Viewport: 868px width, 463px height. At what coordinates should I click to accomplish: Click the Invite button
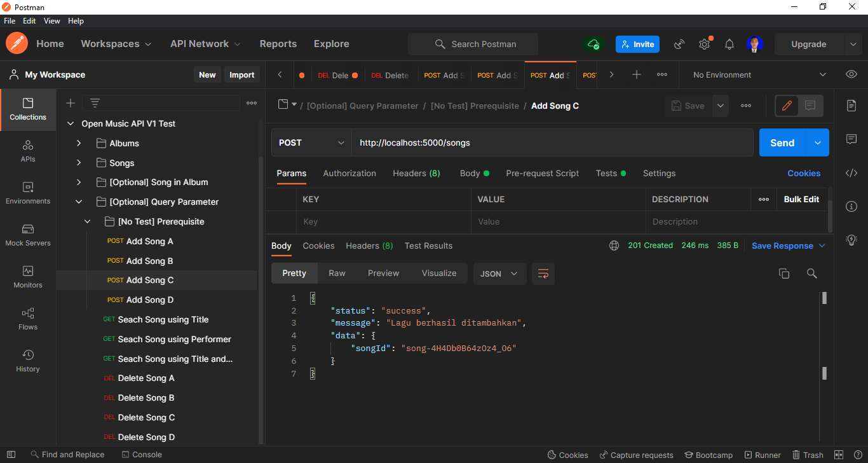[637, 44]
